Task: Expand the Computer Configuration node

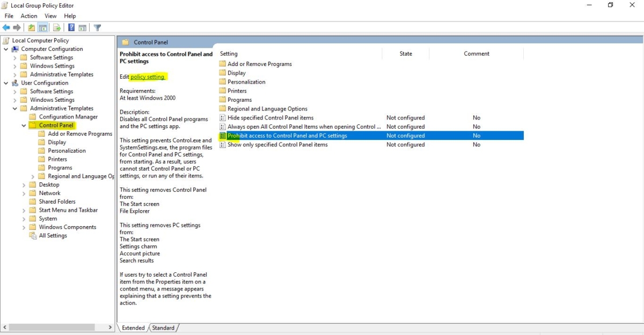Action: tap(5, 49)
